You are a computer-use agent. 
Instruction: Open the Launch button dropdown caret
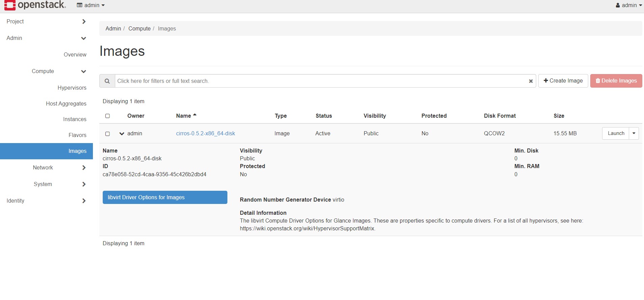[x=634, y=133]
